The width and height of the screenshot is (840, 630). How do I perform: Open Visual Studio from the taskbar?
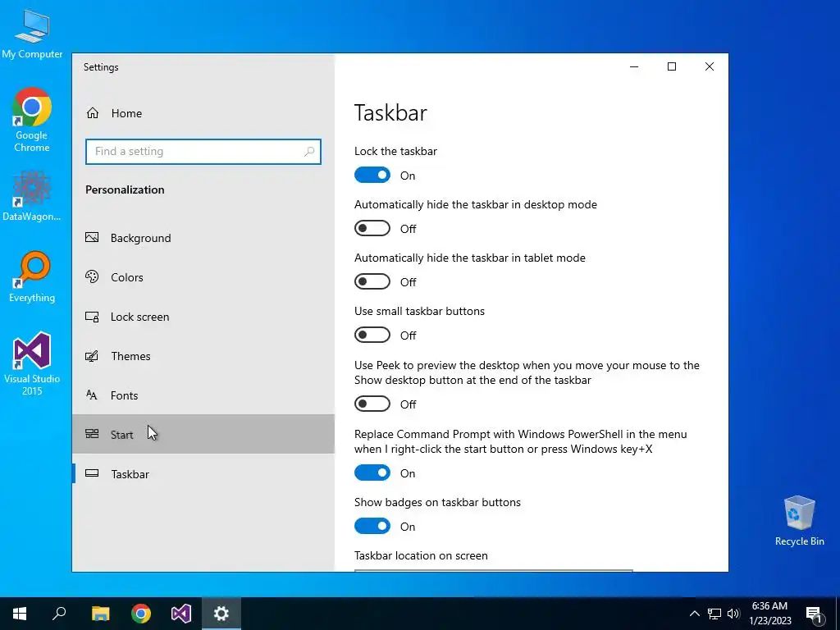(181, 614)
